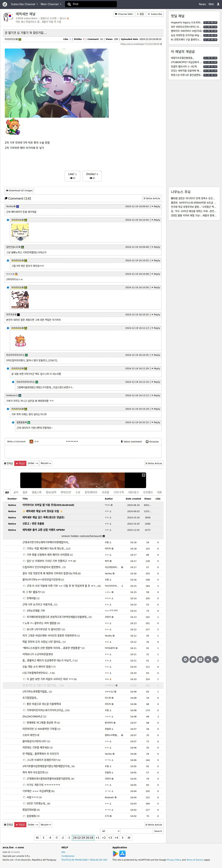Screen dimensions: 222x868
Task: Open Channel Wiki button
Action: click(x=124, y=14)
